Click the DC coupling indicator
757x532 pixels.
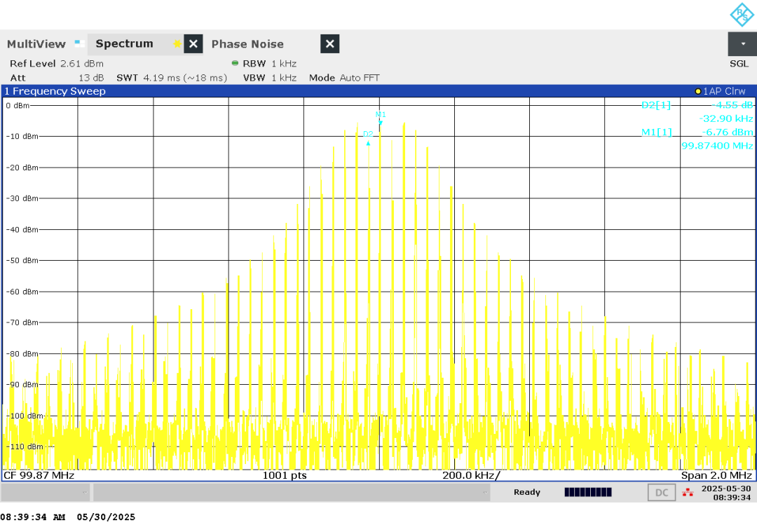662,493
